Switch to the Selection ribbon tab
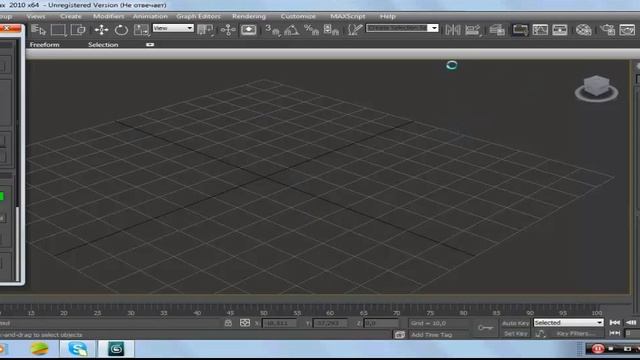The image size is (640, 360). click(103, 44)
